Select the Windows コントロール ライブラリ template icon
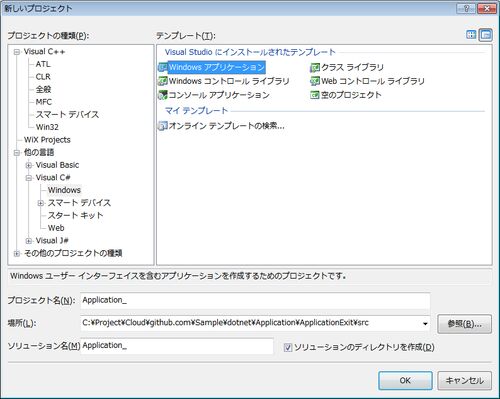 coord(162,81)
